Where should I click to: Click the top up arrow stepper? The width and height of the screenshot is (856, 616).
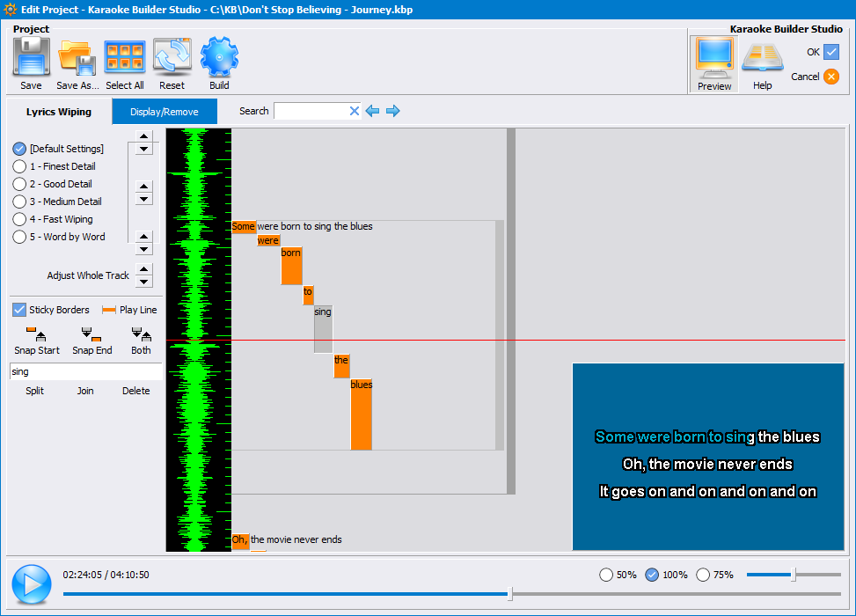(143, 136)
